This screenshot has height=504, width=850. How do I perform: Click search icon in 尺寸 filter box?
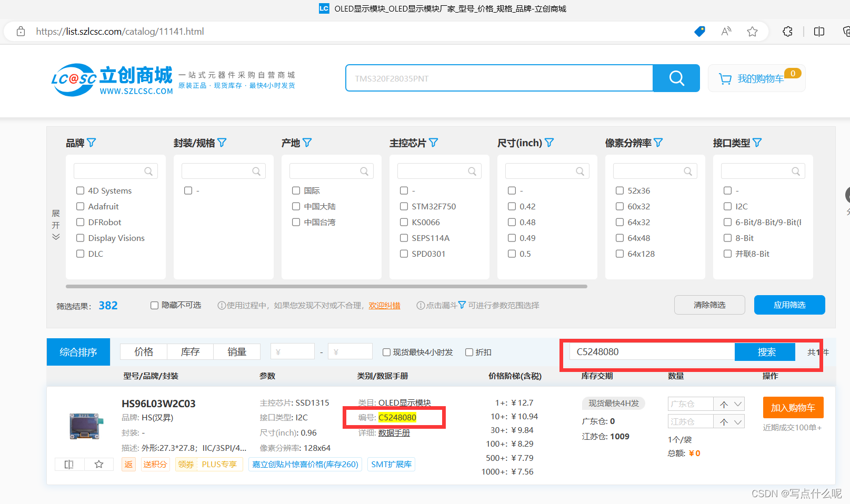(x=580, y=172)
